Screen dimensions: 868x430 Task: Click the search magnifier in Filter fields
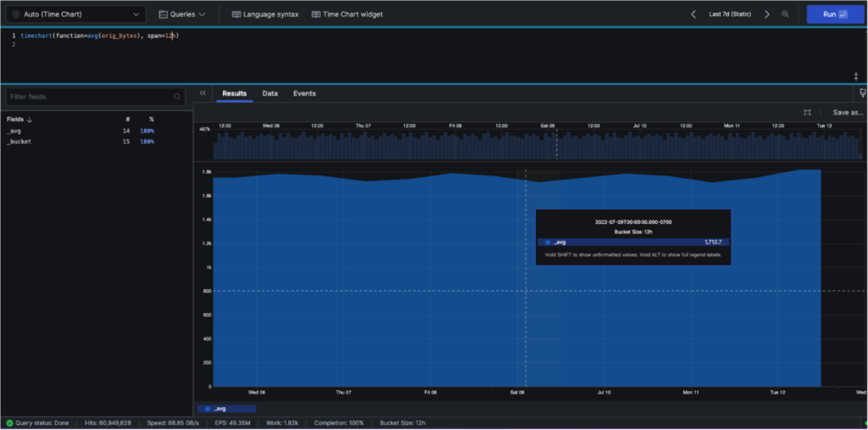pos(177,97)
